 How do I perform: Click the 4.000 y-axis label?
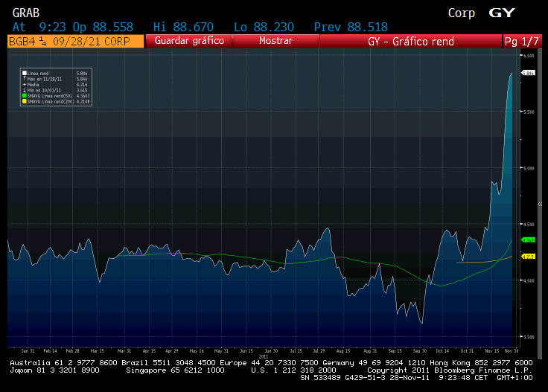point(529,280)
